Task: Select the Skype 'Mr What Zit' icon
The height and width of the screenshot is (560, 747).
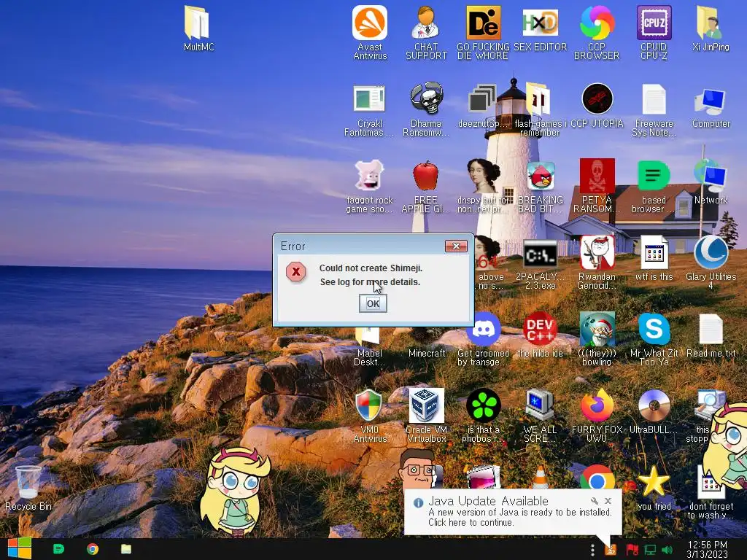Action: coord(654,329)
